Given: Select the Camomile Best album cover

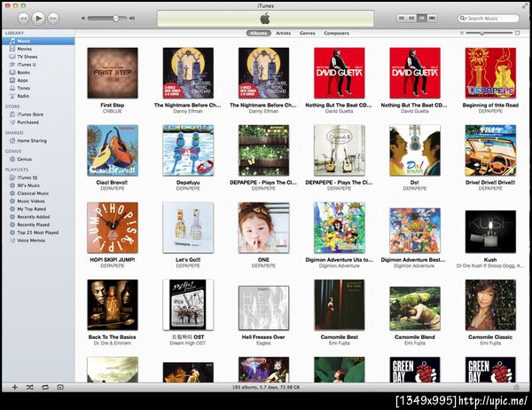Looking at the screenshot, I should tap(340, 304).
